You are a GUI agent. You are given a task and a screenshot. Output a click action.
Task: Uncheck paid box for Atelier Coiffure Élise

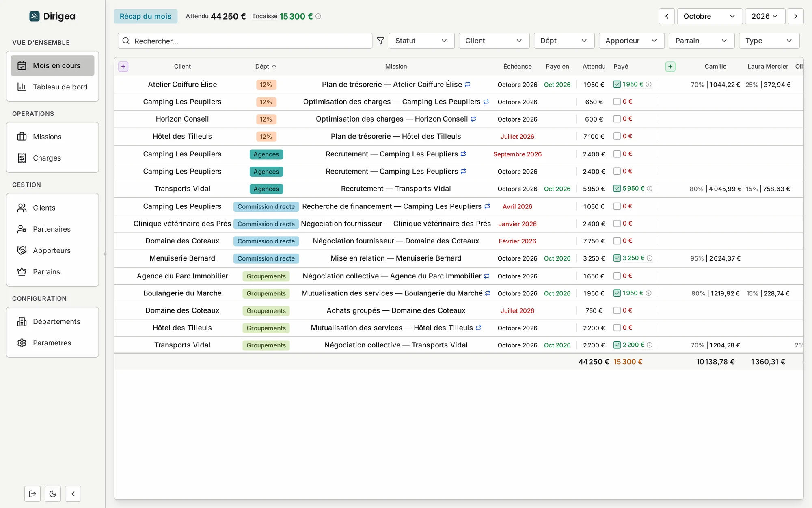pyautogui.click(x=617, y=84)
